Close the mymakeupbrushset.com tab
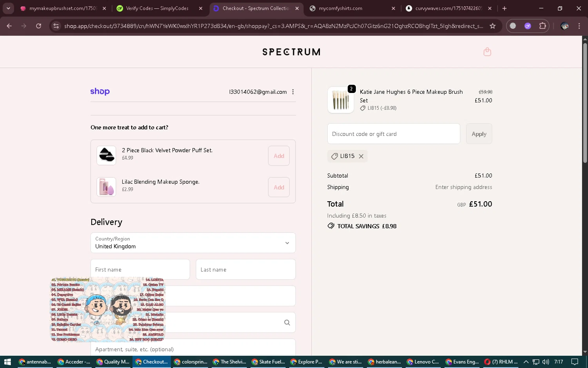This screenshot has height=368, width=588. pyautogui.click(x=104, y=8)
